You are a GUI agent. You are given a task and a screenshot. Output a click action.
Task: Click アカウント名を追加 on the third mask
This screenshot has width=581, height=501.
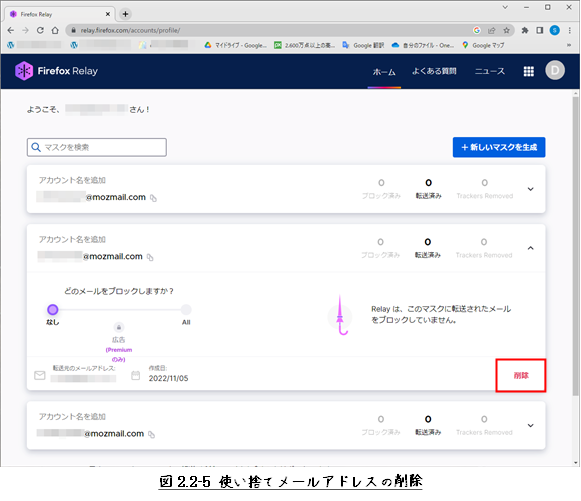72,417
